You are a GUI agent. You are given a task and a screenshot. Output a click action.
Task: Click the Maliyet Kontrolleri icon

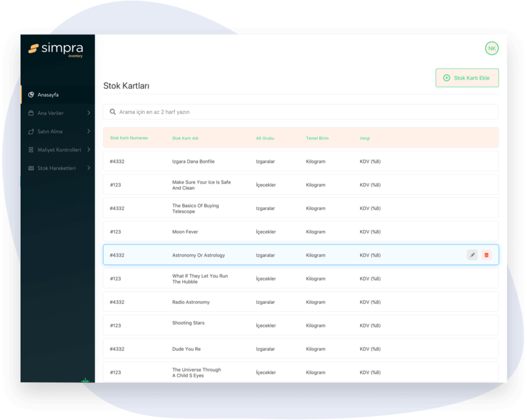click(x=31, y=150)
